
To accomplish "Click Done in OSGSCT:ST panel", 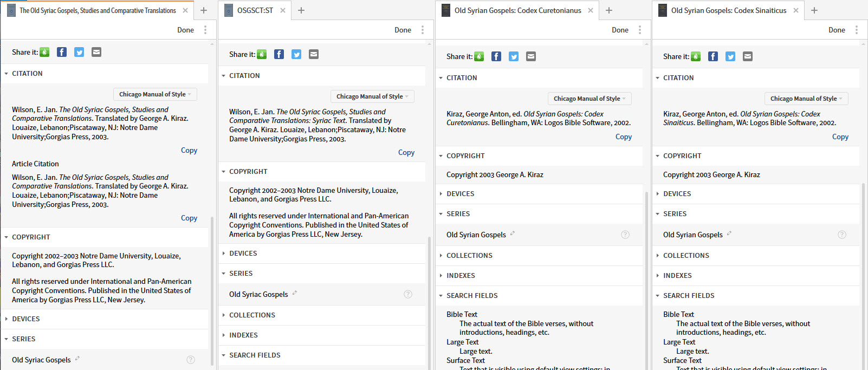I will 403,30.
